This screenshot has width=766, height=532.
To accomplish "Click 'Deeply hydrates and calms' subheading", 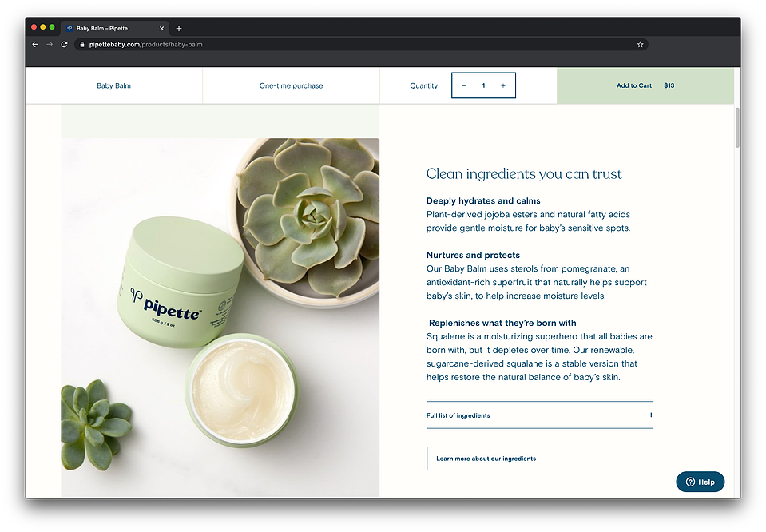I will pos(483,200).
